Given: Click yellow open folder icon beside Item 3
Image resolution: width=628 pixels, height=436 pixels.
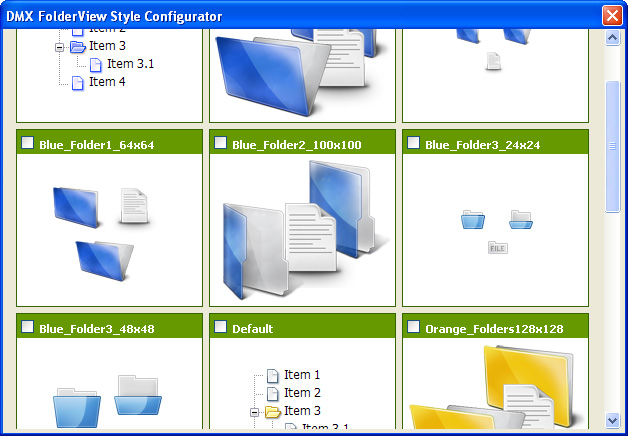Looking at the screenshot, I should pos(273,412).
